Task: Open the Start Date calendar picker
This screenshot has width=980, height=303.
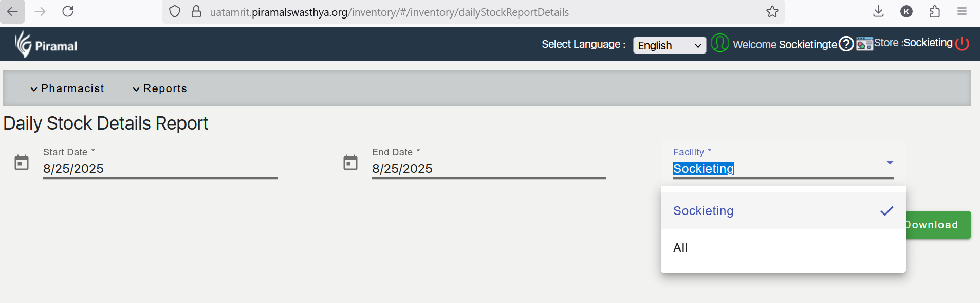Action: (22, 163)
